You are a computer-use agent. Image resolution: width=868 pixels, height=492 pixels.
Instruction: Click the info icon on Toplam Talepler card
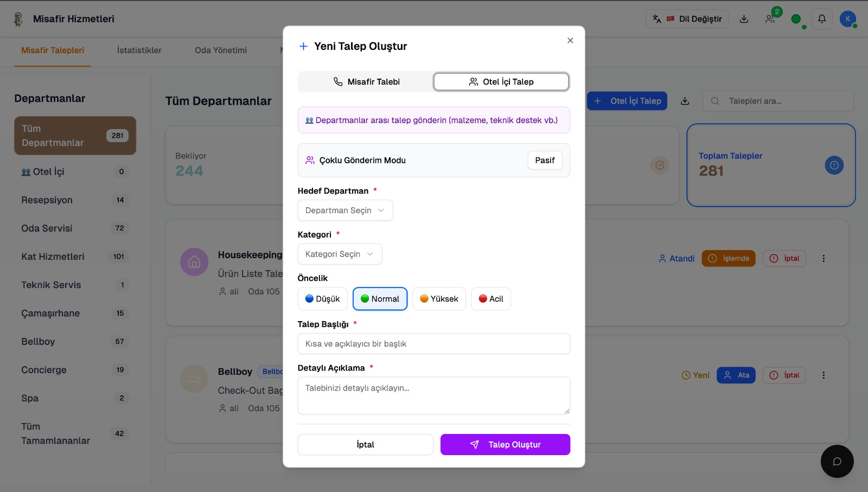click(834, 165)
